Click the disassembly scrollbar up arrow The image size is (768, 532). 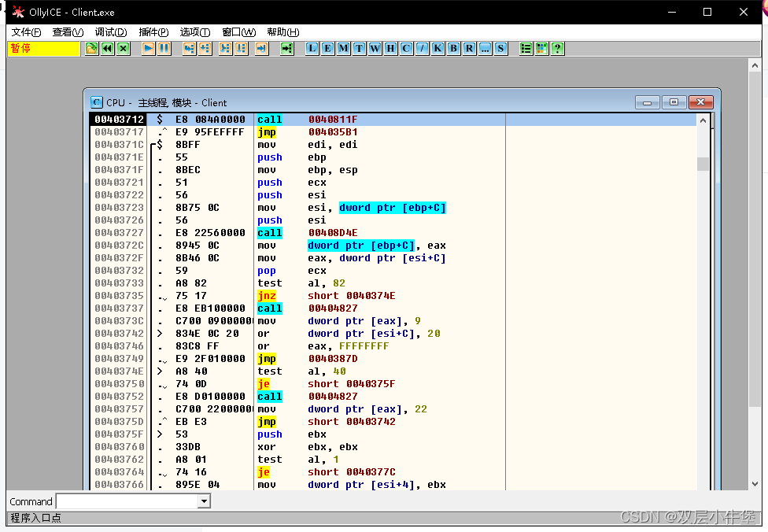click(x=703, y=120)
